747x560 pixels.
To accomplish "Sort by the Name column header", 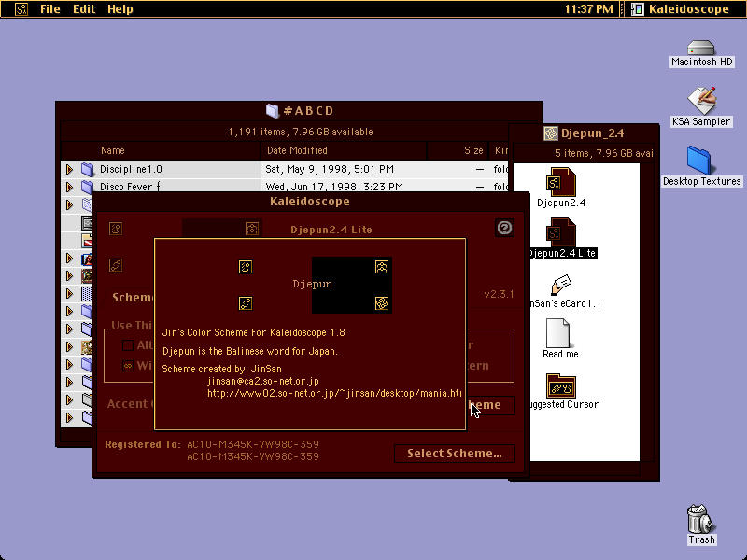I will (161, 150).
